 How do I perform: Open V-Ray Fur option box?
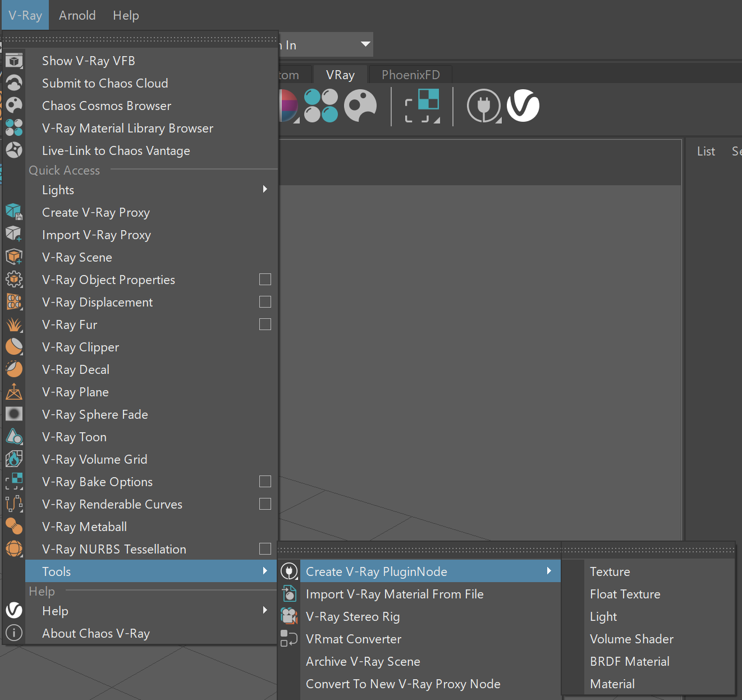pyautogui.click(x=265, y=324)
